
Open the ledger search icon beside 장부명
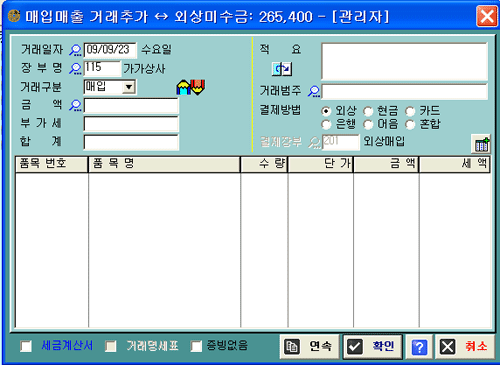coord(76,68)
